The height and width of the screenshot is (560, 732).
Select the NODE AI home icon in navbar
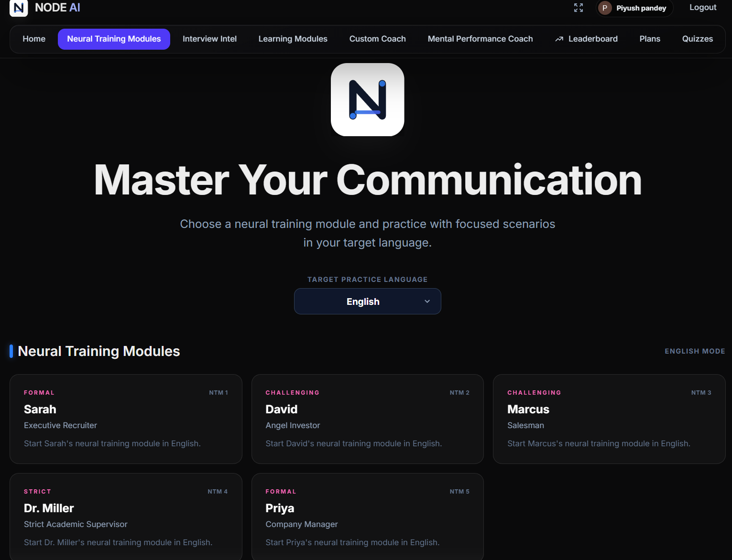pyautogui.click(x=19, y=8)
